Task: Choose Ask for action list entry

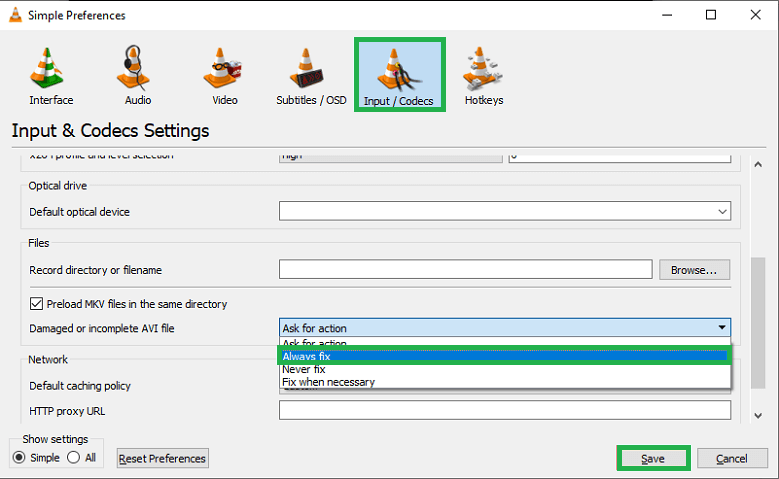Action: (505, 343)
